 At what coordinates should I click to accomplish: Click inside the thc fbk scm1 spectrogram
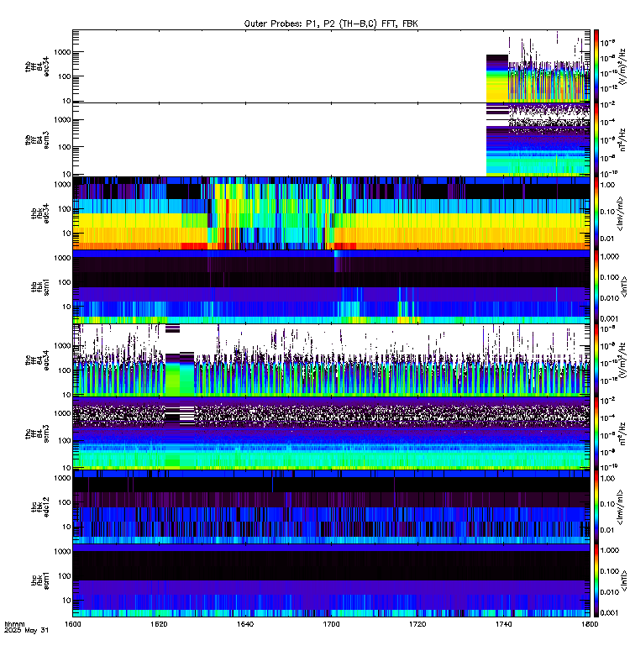[x=331, y=580]
